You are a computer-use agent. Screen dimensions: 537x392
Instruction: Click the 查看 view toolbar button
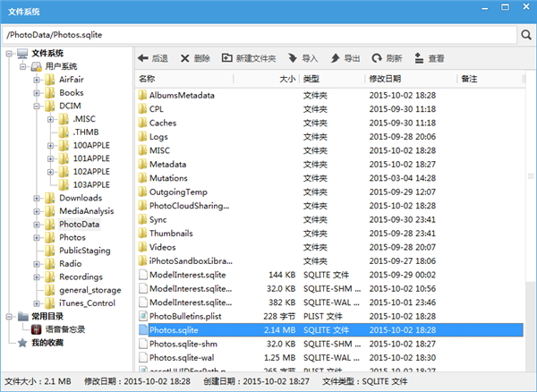[x=430, y=58]
